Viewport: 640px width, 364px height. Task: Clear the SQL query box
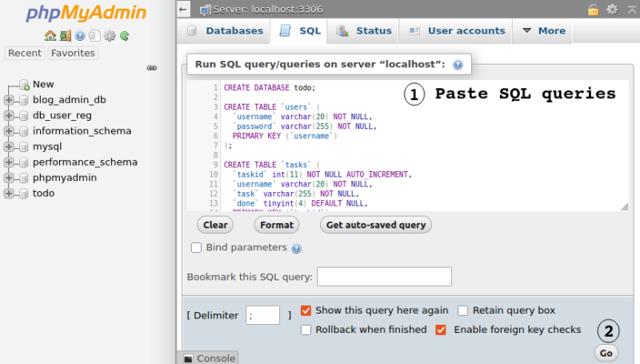pyautogui.click(x=215, y=225)
